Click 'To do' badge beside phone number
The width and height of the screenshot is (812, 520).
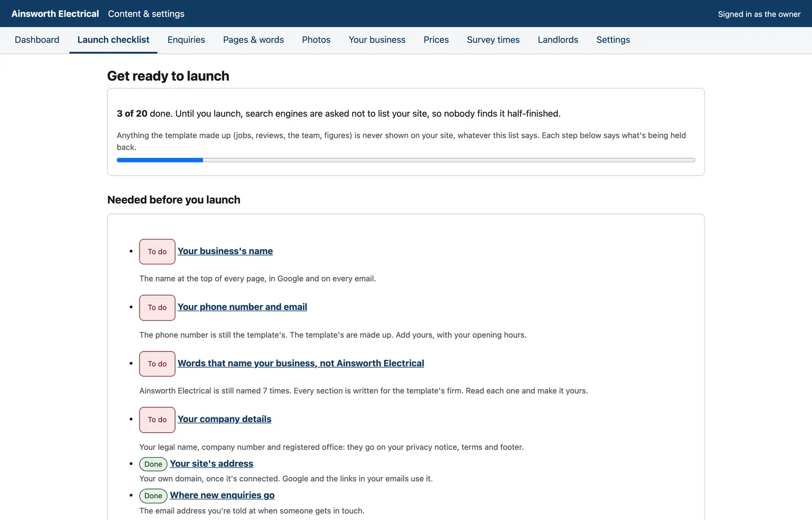click(x=157, y=307)
